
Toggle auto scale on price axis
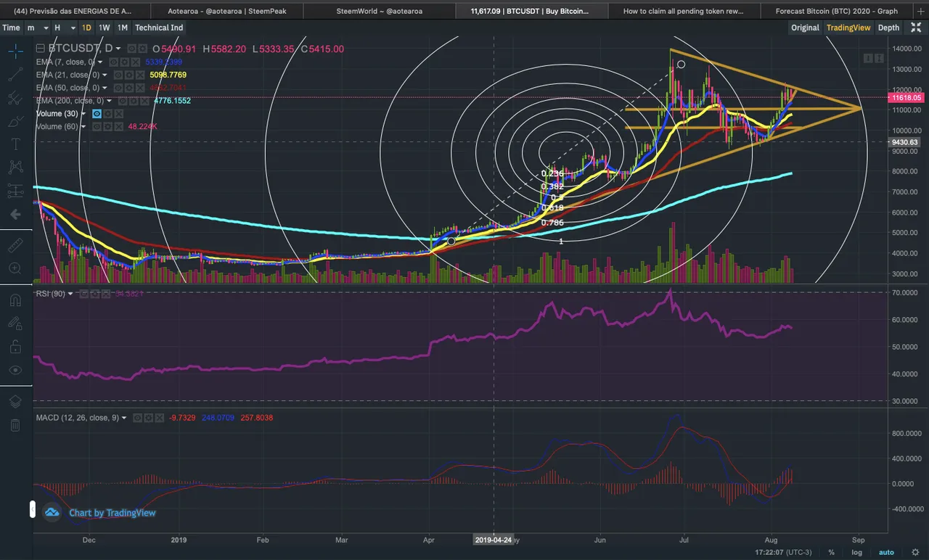tap(886, 552)
